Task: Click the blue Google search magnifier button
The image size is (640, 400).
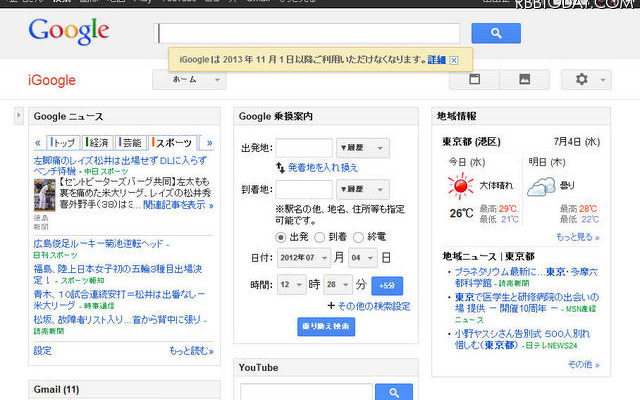Action: pos(496,33)
